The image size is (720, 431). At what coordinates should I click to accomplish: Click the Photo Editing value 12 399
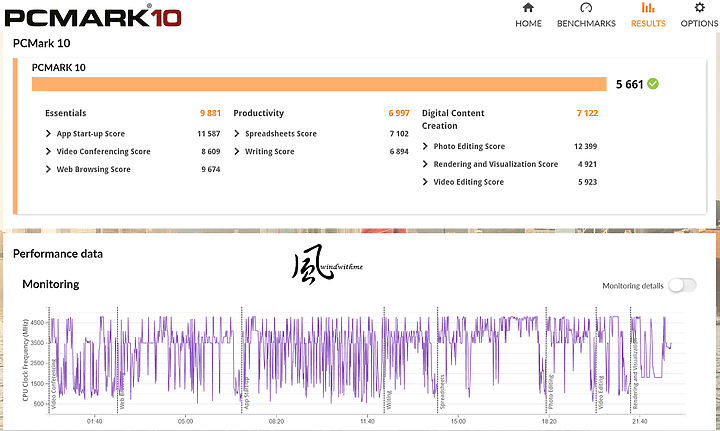585,146
